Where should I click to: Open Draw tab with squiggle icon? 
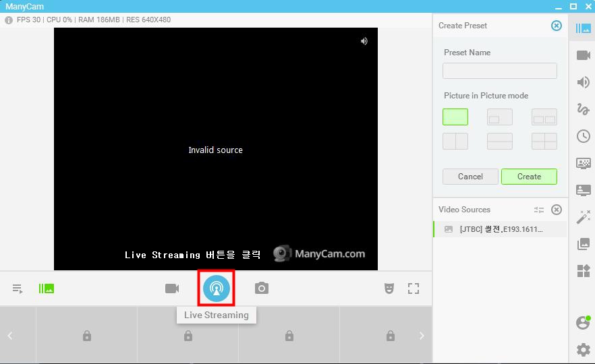pos(584,109)
